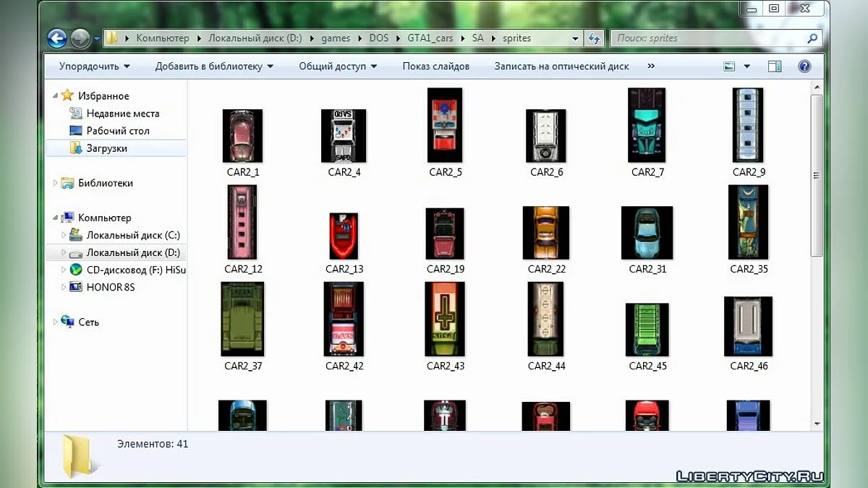
Task: Click Записать на оптический диск
Action: [x=561, y=66]
